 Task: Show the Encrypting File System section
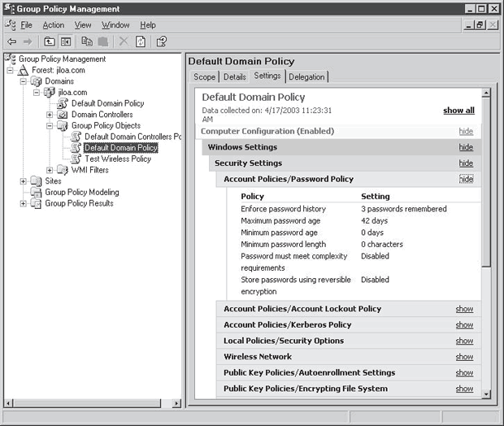(x=464, y=389)
